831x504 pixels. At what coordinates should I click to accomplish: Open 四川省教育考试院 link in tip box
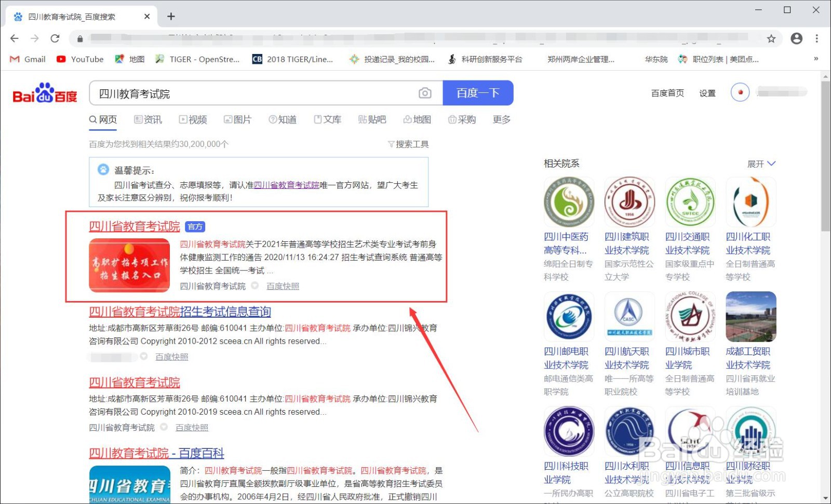(x=287, y=185)
